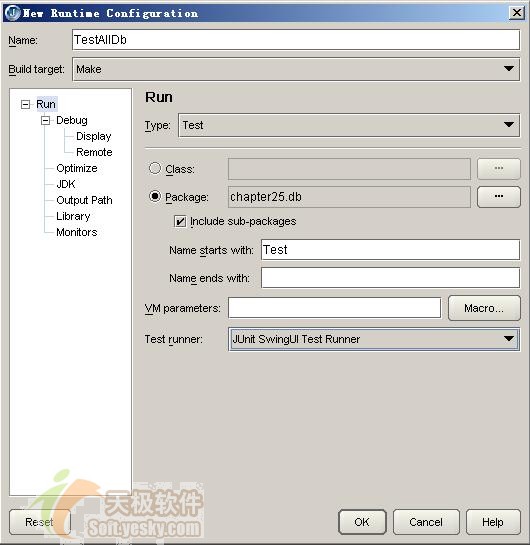
Task: Click the Package field chapter25.db
Action: 349,197
